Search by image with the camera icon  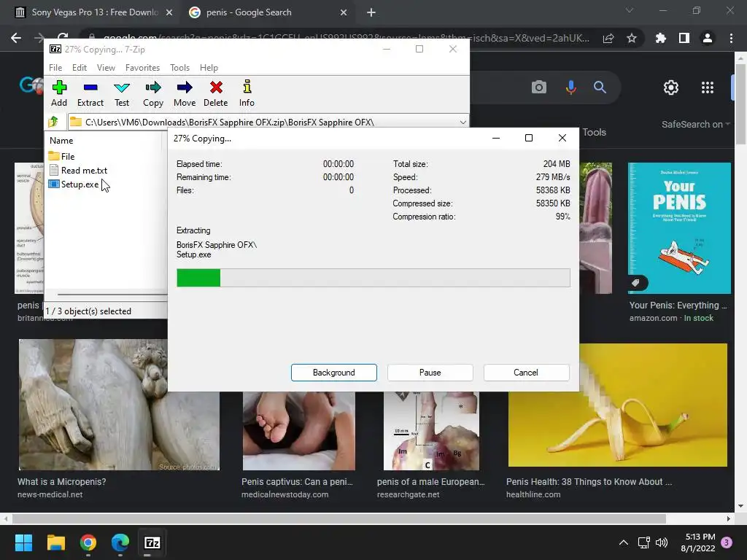(x=539, y=87)
